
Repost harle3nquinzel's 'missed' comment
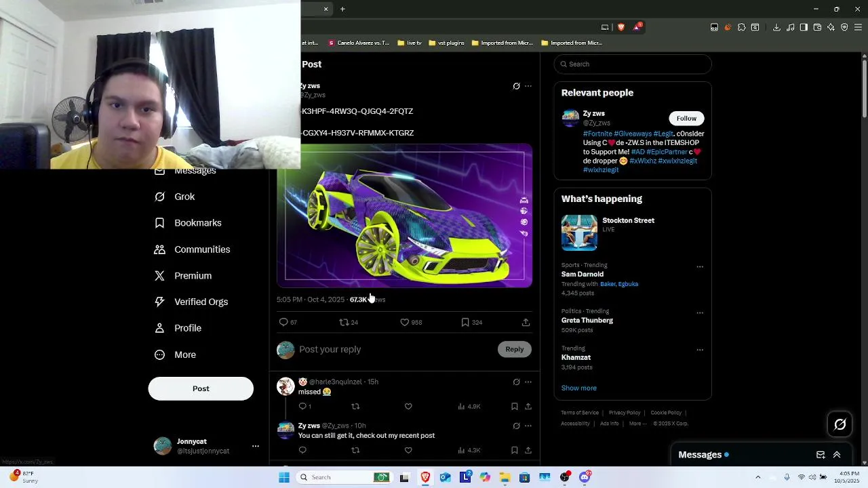[x=355, y=407]
